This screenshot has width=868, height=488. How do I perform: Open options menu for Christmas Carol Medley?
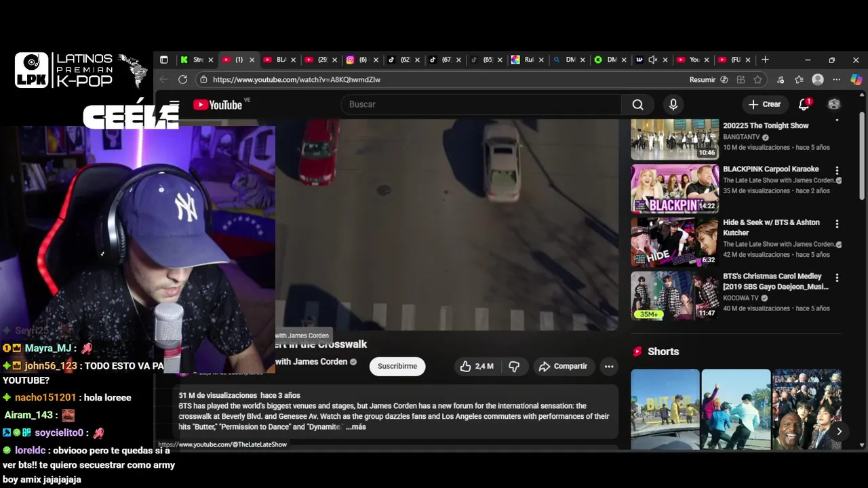click(837, 278)
